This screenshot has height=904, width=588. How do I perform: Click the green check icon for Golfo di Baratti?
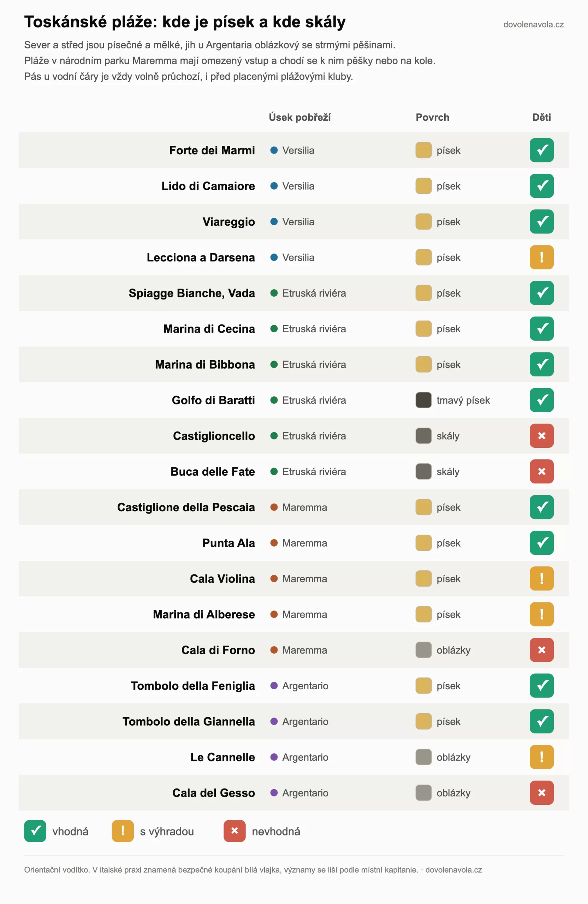click(542, 400)
